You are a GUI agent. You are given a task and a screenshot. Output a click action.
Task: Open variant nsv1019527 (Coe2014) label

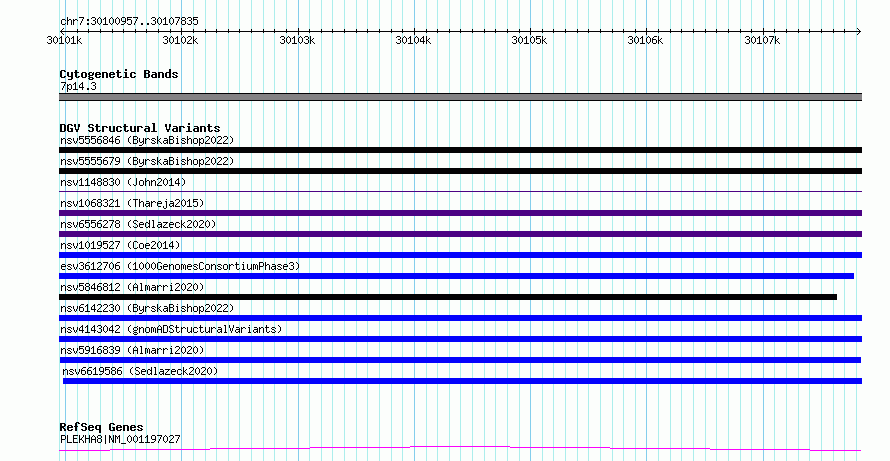[x=120, y=245]
